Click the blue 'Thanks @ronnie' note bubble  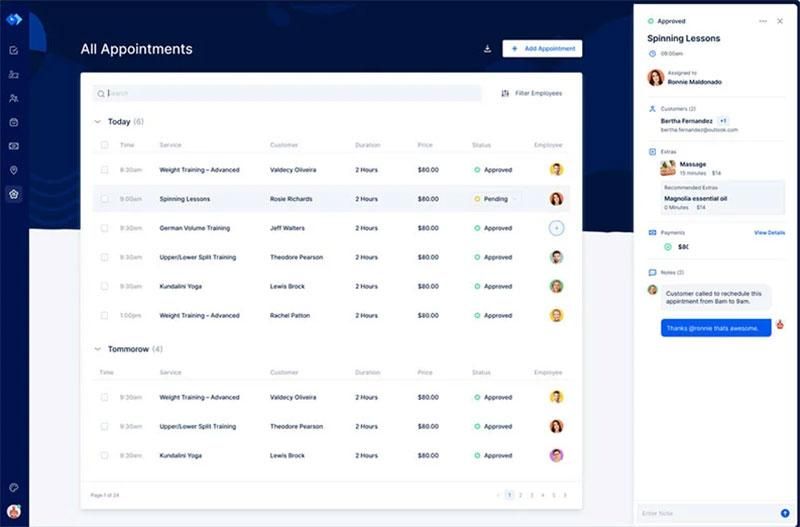tap(716, 328)
